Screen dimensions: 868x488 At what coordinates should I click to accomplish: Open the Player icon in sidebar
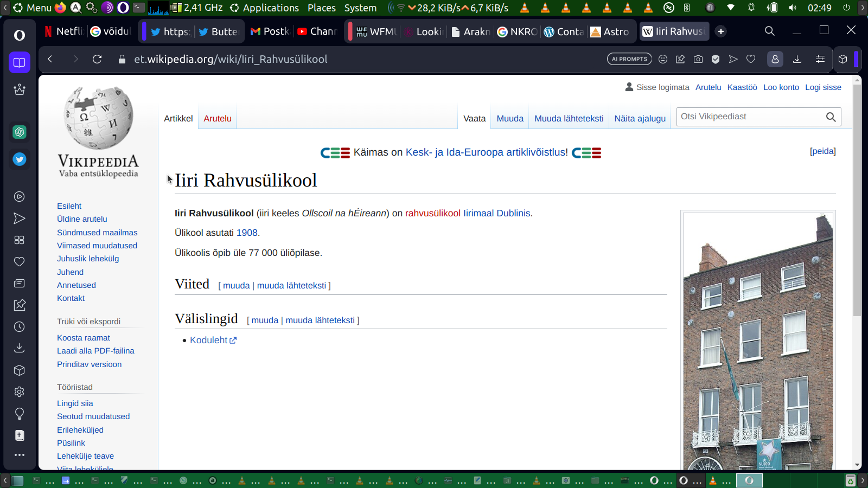[20, 197]
